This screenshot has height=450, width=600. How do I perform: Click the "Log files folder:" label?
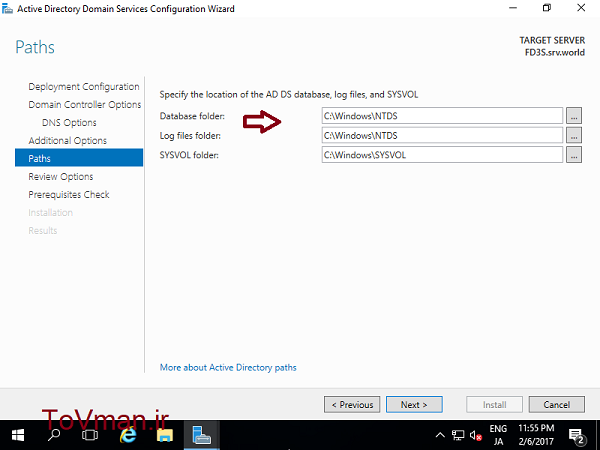pos(190,135)
